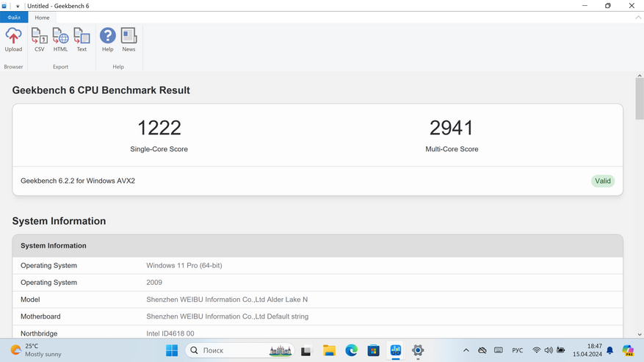The height and width of the screenshot is (362, 644).
Task: Show hidden system tray icons
Action: (x=466, y=350)
